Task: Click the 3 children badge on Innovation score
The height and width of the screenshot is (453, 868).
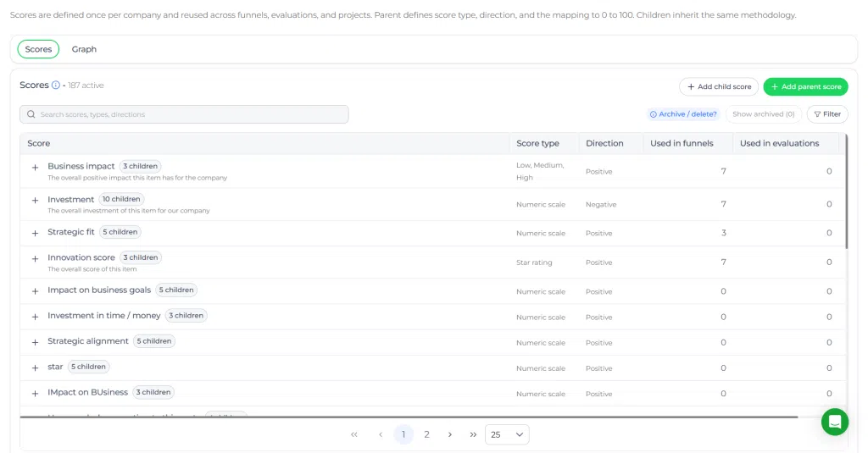Action: coord(141,257)
